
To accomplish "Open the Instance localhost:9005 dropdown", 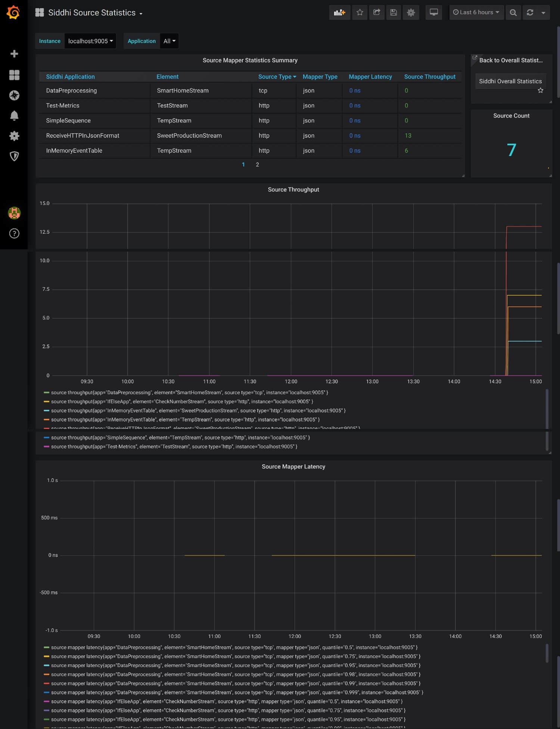I will (x=90, y=41).
